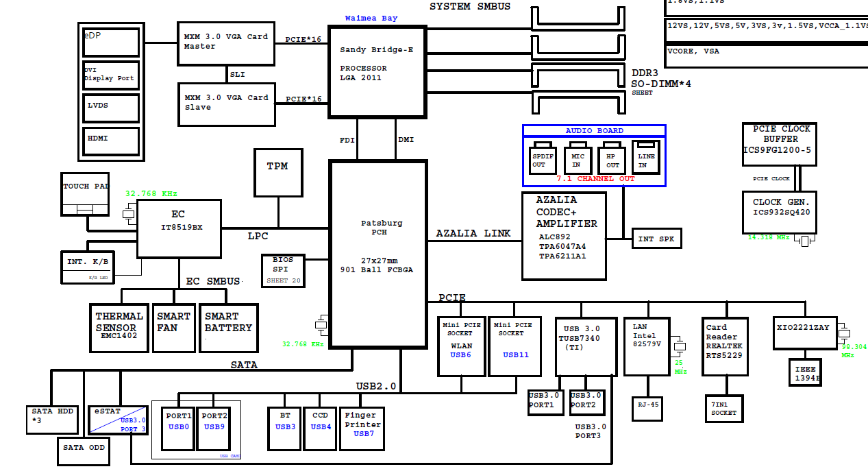Click the blue AUDIO BOARD header
The image size is (868, 469).
(x=594, y=131)
